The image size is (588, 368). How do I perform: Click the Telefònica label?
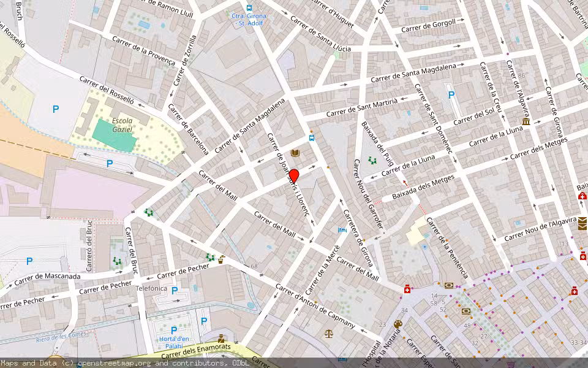(x=151, y=288)
